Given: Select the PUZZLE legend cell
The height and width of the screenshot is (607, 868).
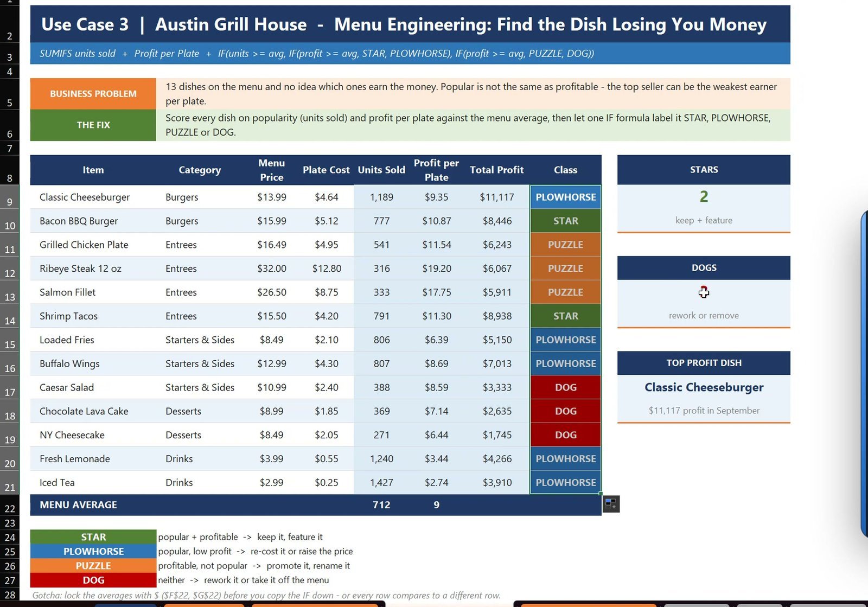Looking at the screenshot, I should click(x=93, y=566).
